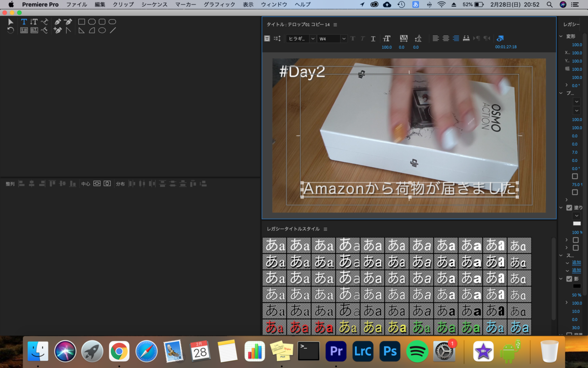Viewport: 588px width, 368px height.
Task: Select the pill-shaped Rounded Rectangle tool
Action: (112, 22)
